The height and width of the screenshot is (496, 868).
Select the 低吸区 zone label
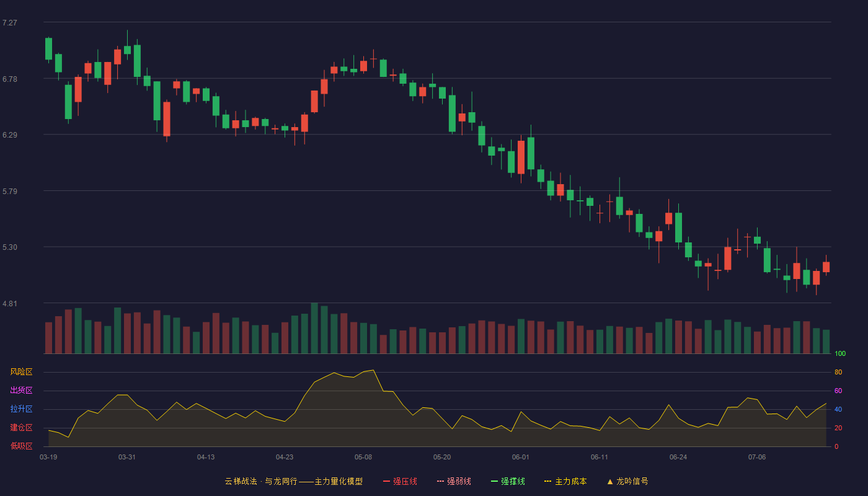21,446
